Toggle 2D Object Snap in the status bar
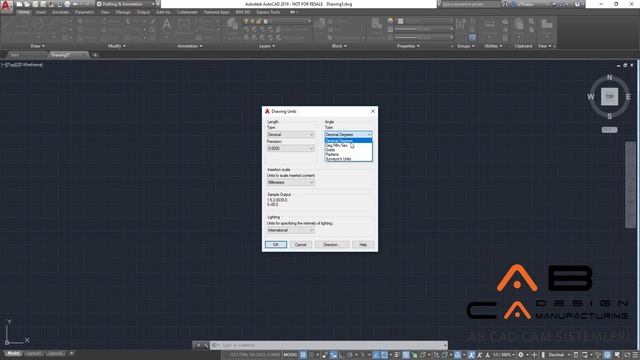640x360 pixels. 384,355
